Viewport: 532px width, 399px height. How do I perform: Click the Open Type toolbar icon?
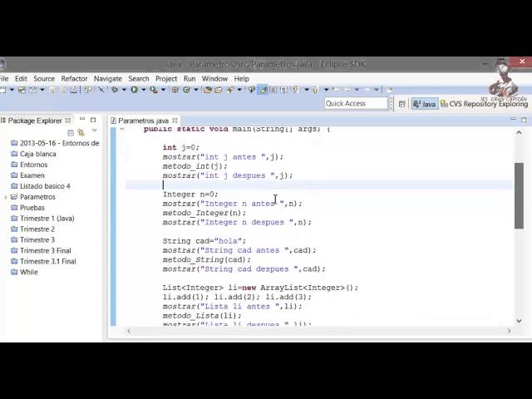click(208, 90)
